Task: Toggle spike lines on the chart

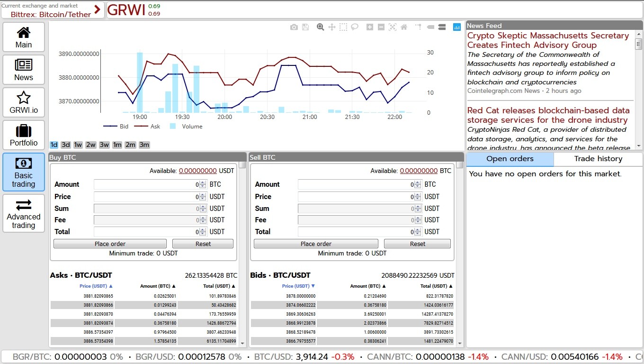Action: pyautogui.click(x=418, y=27)
